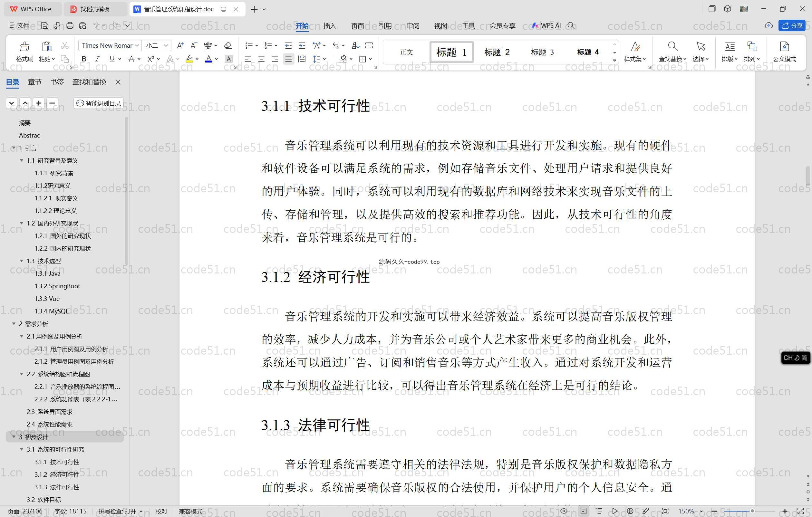Toggle Bold formatting
Viewport: 812px width, 517px height.
click(84, 59)
